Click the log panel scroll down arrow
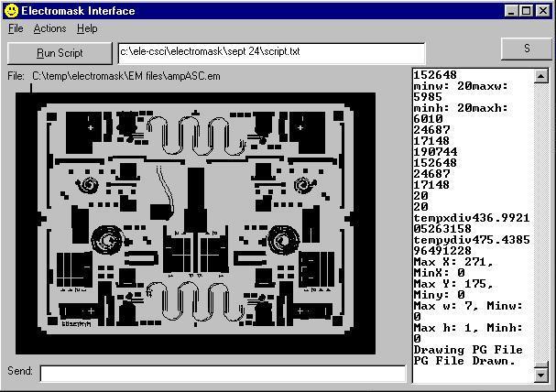The image size is (556, 392). pos(541,375)
